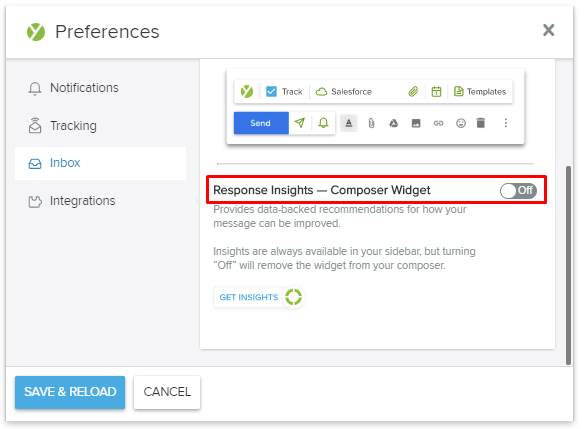Enable Response Insights Composer Widget toggle

(518, 191)
